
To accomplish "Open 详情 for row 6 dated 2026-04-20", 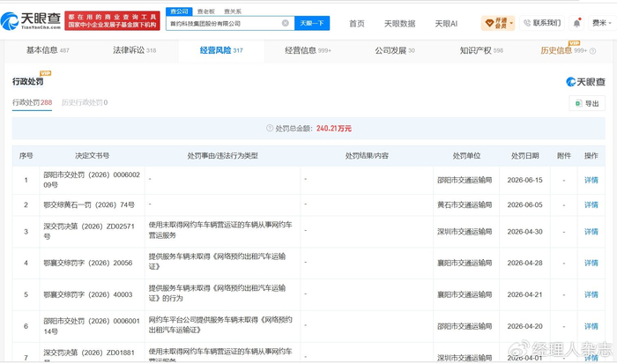I will click(x=591, y=326).
